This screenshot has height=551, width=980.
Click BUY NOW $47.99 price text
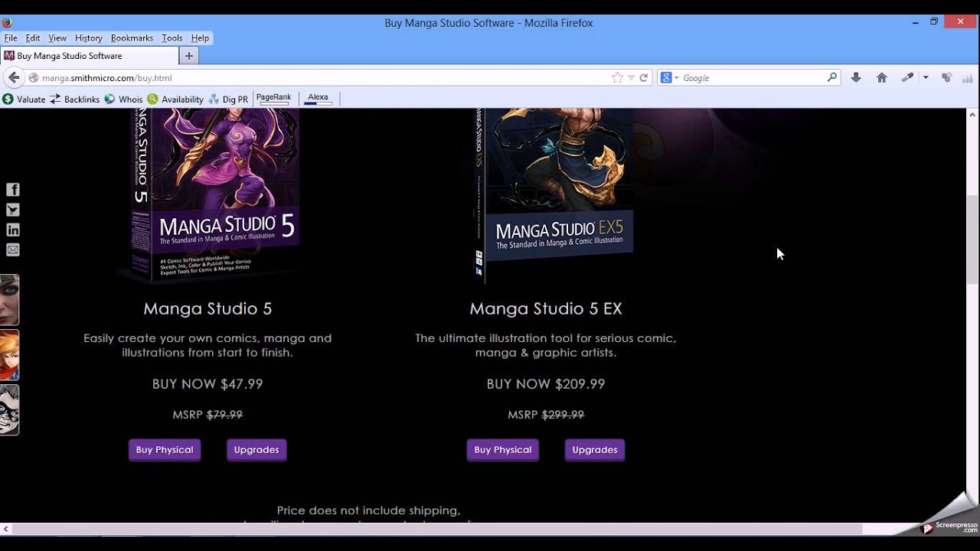click(x=207, y=384)
